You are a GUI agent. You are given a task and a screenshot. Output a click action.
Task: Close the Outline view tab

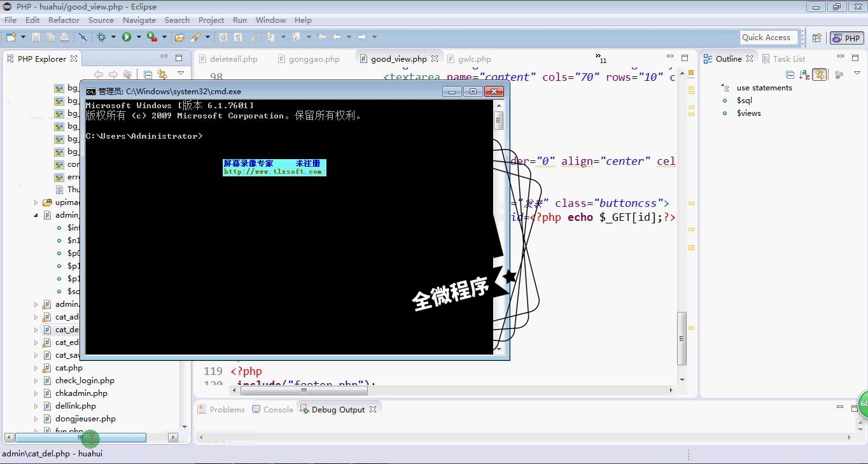[750, 59]
